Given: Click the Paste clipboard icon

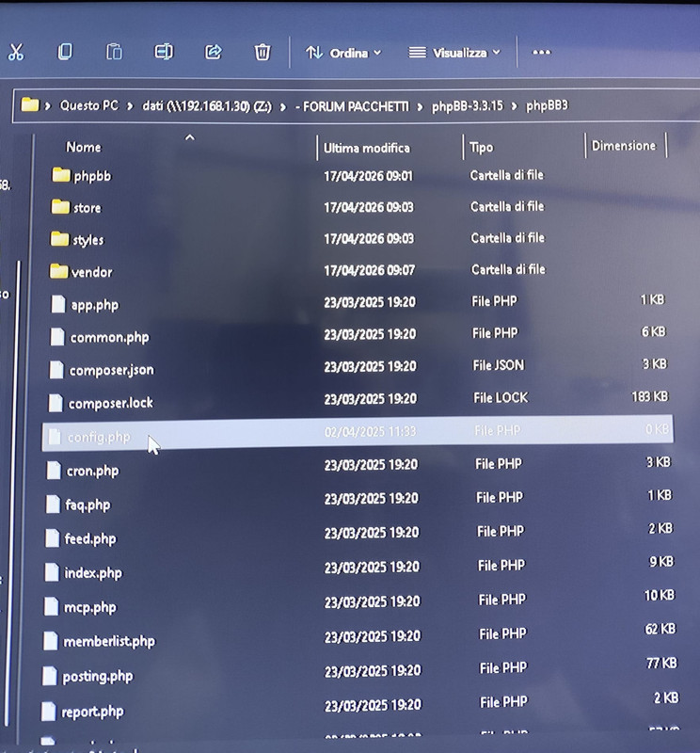Looking at the screenshot, I should click(114, 52).
